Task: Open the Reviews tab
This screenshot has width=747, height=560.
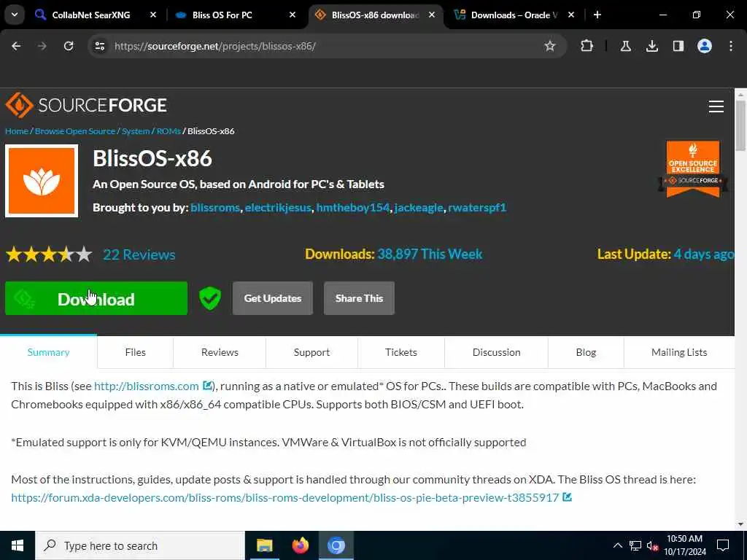Action: 220,352
